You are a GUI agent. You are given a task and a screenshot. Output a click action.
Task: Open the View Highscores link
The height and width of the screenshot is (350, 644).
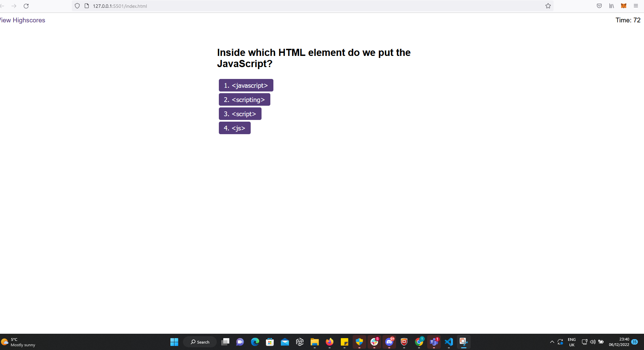[22, 20]
